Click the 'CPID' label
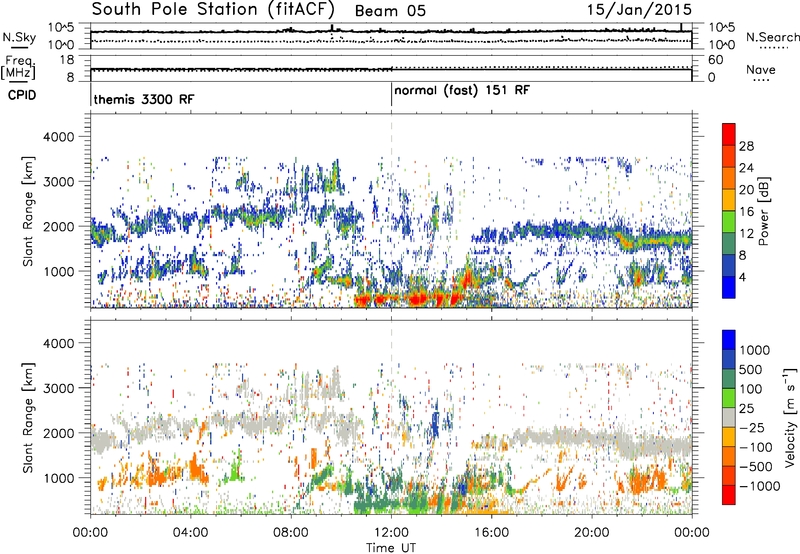 22,95
